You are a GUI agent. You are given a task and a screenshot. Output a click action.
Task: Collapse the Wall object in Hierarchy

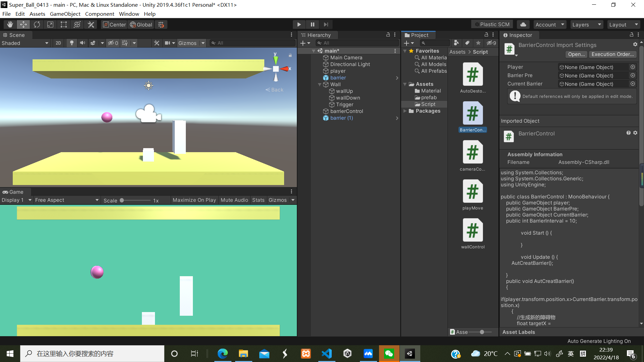[320, 84]
